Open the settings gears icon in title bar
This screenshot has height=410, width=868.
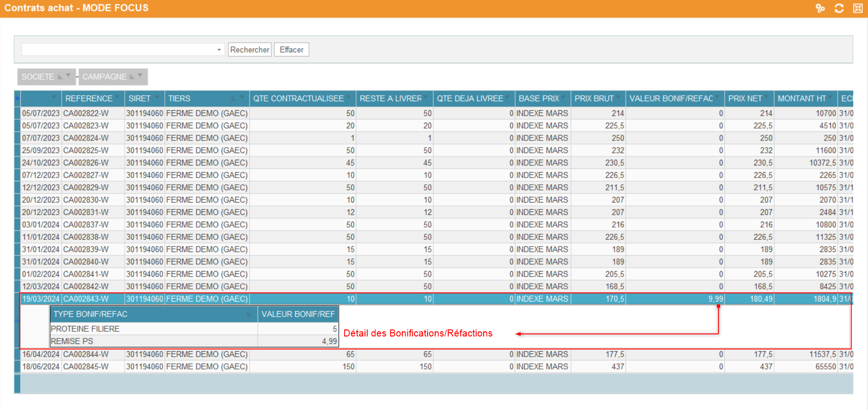820,8
